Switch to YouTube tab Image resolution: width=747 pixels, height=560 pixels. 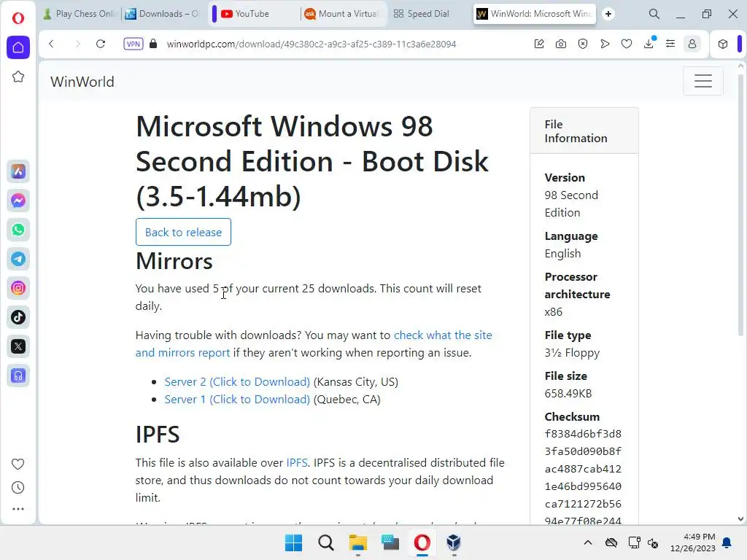coord(252,14)
